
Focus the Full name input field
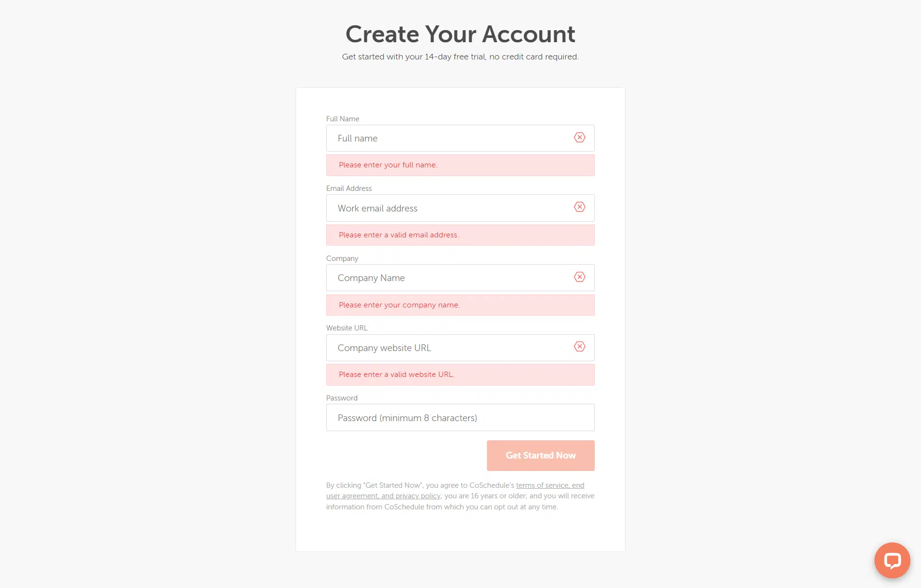(451, 139)
